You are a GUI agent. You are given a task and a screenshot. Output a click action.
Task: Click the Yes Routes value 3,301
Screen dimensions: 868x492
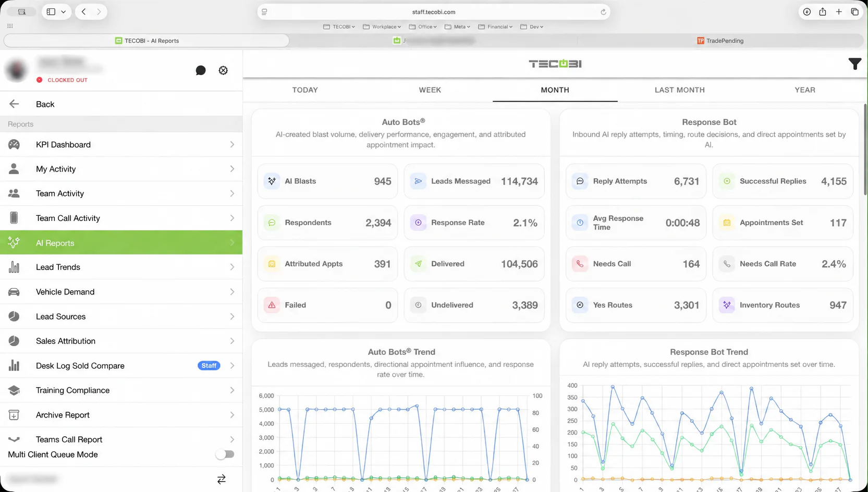(687, 305)
